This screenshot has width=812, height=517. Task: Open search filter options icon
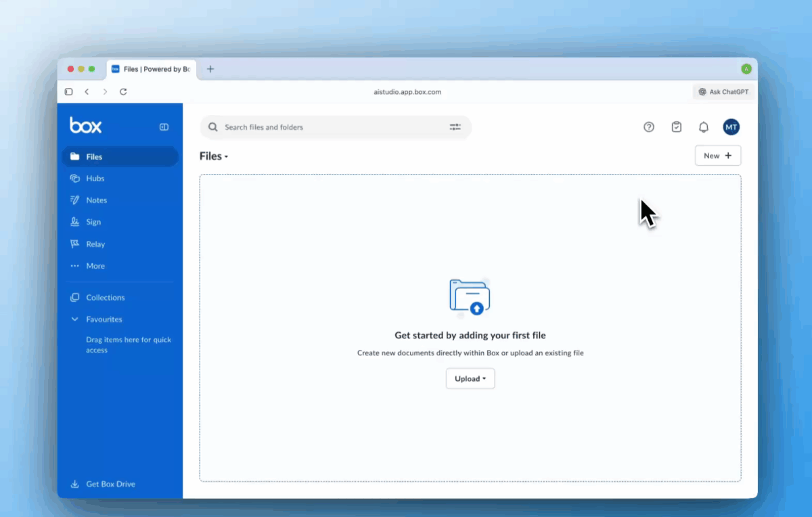[x=455, y=127]
